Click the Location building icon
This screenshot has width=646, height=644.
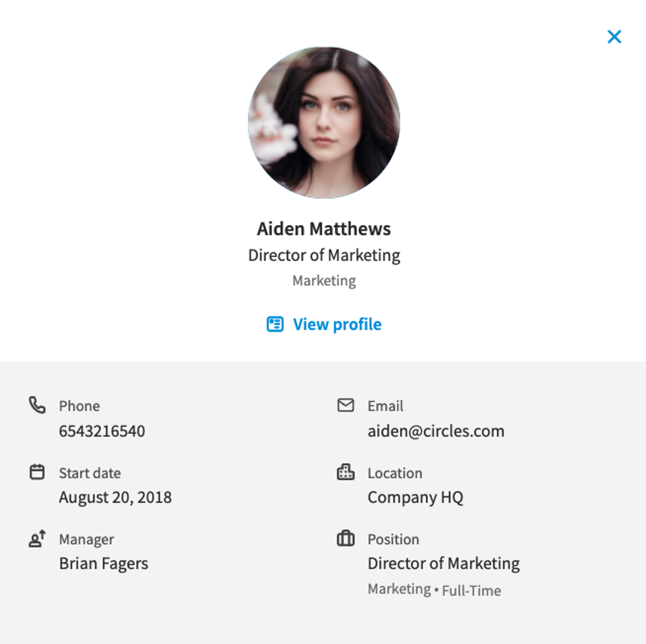(x=345, y=472)
